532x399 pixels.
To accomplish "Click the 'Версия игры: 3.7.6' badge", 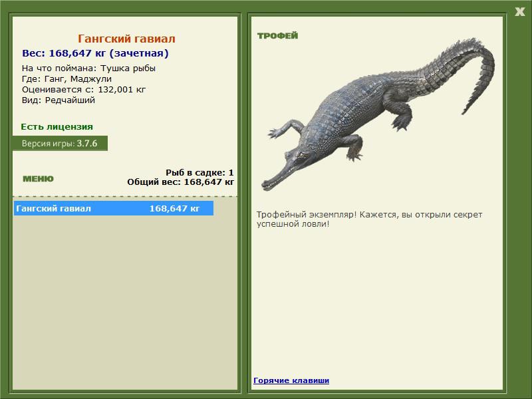I will coord(60,143).
